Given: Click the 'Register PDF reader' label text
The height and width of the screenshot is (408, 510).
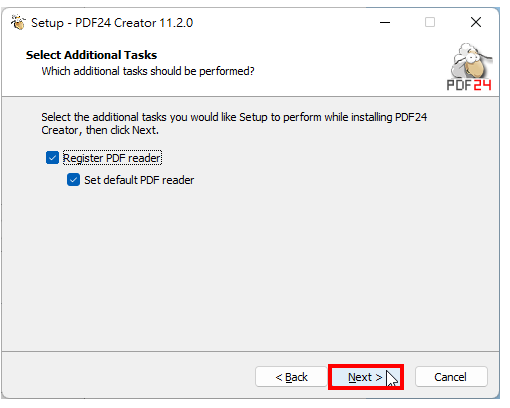Looking at the screenshot, I should pyautogui.click(x=112, y=158).
